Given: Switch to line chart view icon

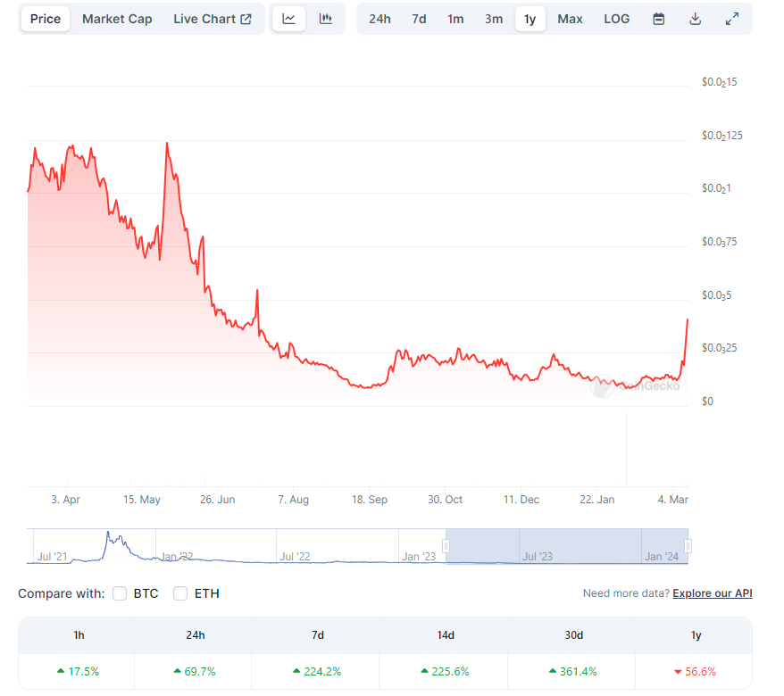Looking at the screenshot, I should coord(288,19).
